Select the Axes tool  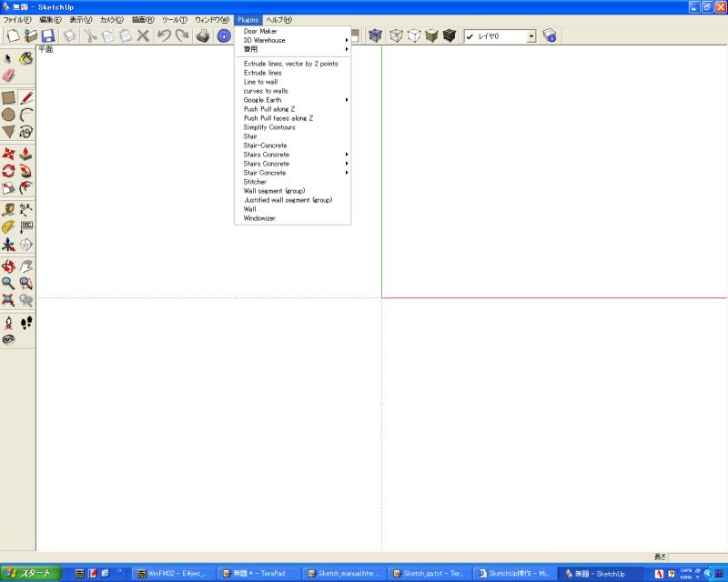8,244
